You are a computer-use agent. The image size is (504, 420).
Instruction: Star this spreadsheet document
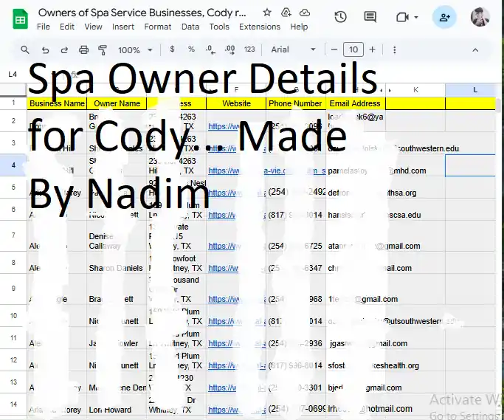(267, 13)
